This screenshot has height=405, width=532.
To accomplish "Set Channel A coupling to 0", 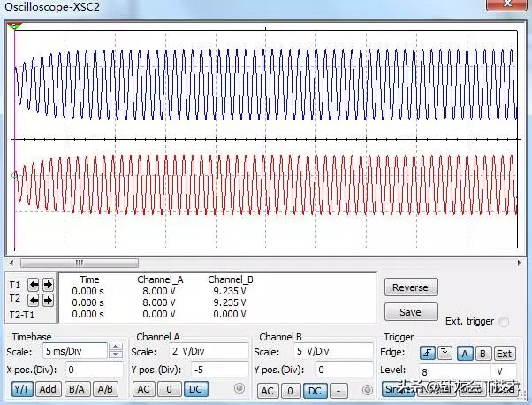I will [170, 389].
